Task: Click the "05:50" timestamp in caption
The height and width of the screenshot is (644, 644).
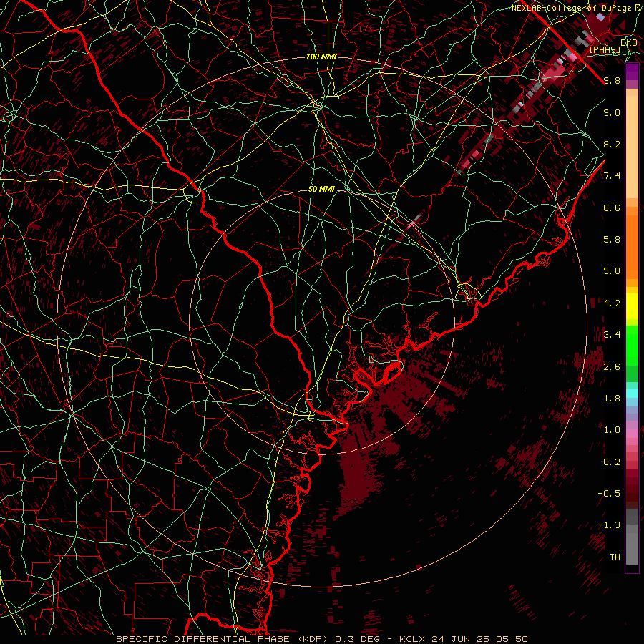Action: coord(512,639)
